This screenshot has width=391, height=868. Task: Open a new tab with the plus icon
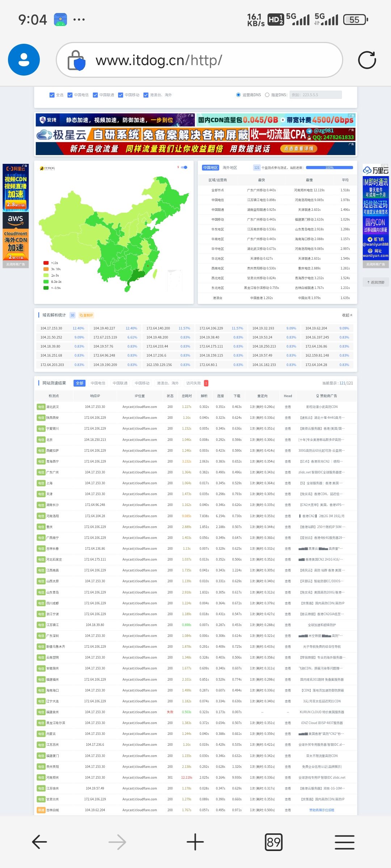[195, 842]
